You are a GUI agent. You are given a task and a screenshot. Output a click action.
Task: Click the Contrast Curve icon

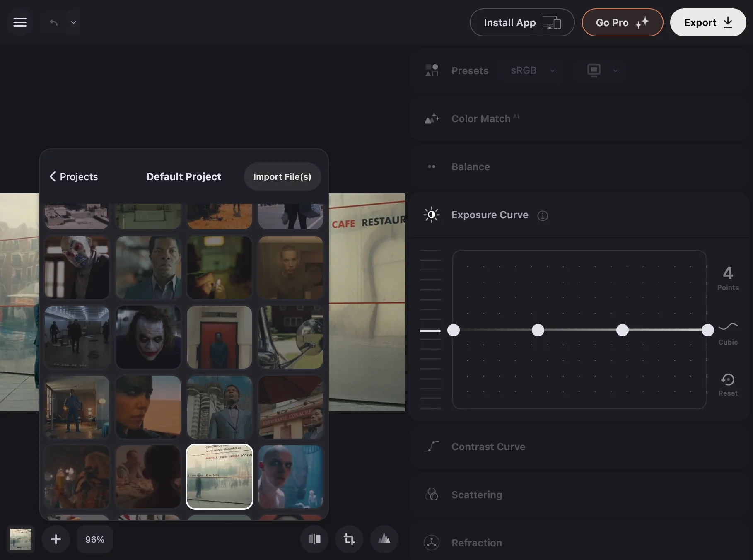click(x=432, y=447)
